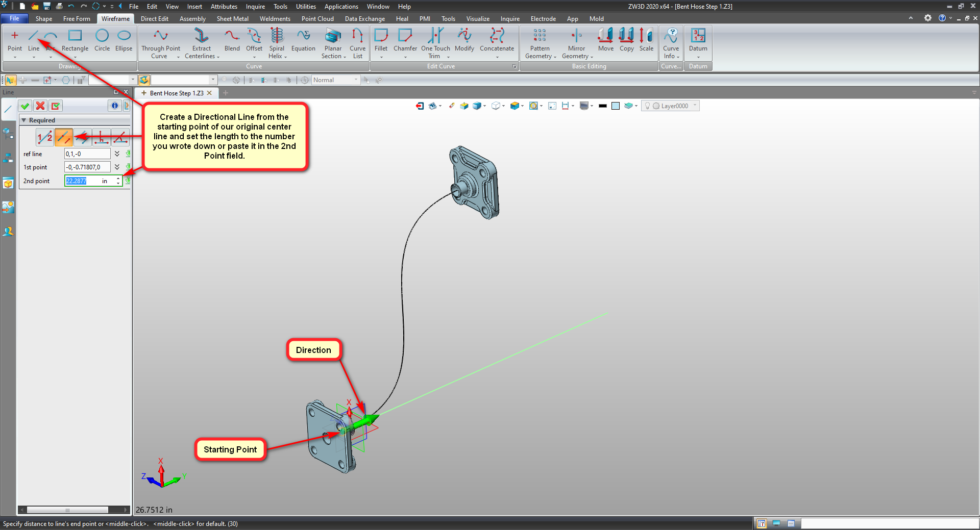Switch to the Sheet Metal ribbon tab
This screenshot has height=530, width=980.
(232, 19)
